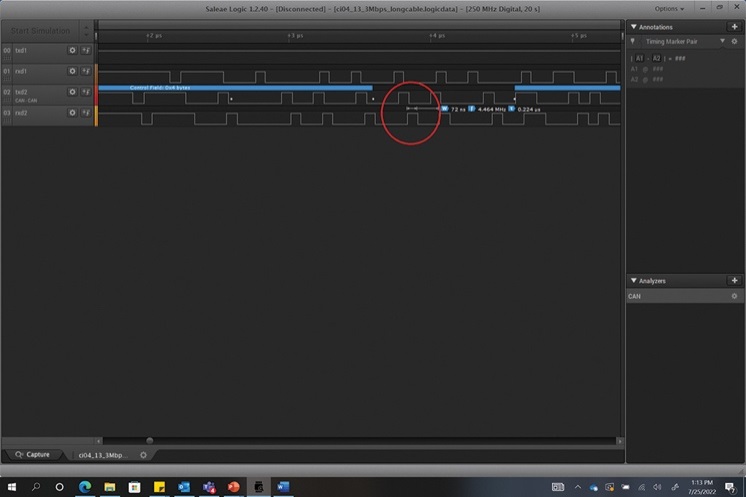Collapse the Annotations panel
This screenshot has width=746, height=497.
(x=632, y=27)
